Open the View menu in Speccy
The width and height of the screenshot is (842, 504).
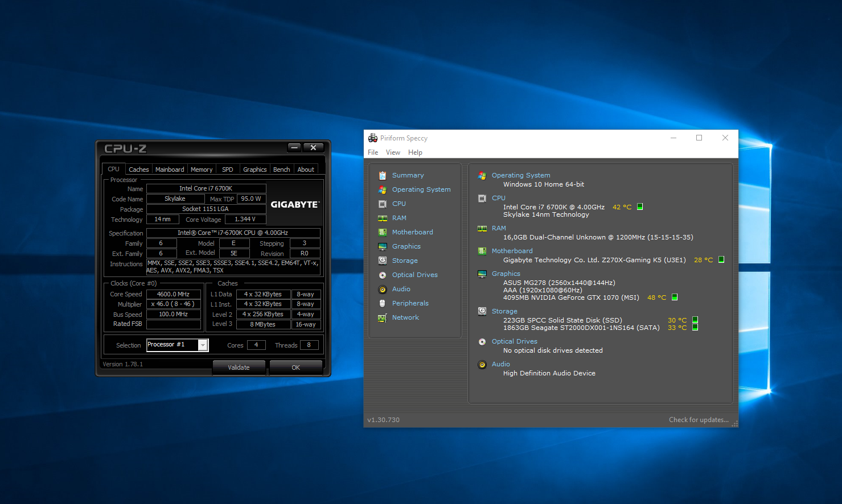393,152
